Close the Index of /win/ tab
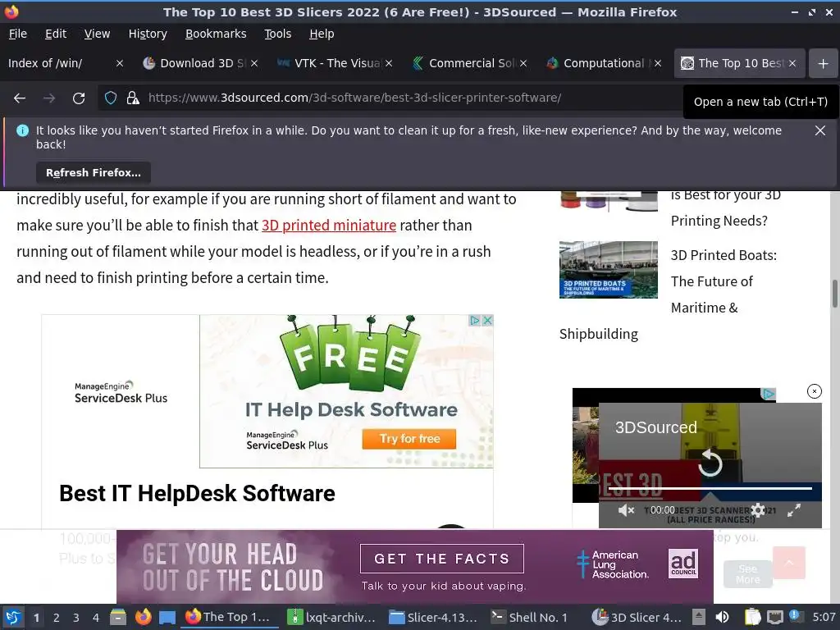This screenshot has width=840, height=630. click(x=120, y=63)
